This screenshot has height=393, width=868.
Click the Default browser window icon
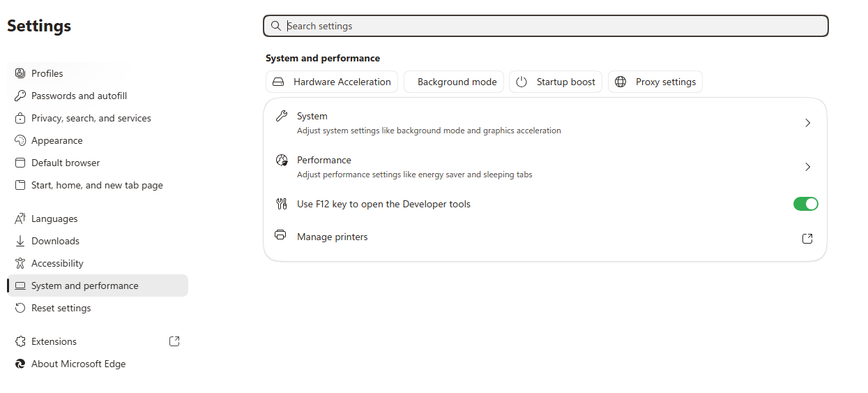20,163
